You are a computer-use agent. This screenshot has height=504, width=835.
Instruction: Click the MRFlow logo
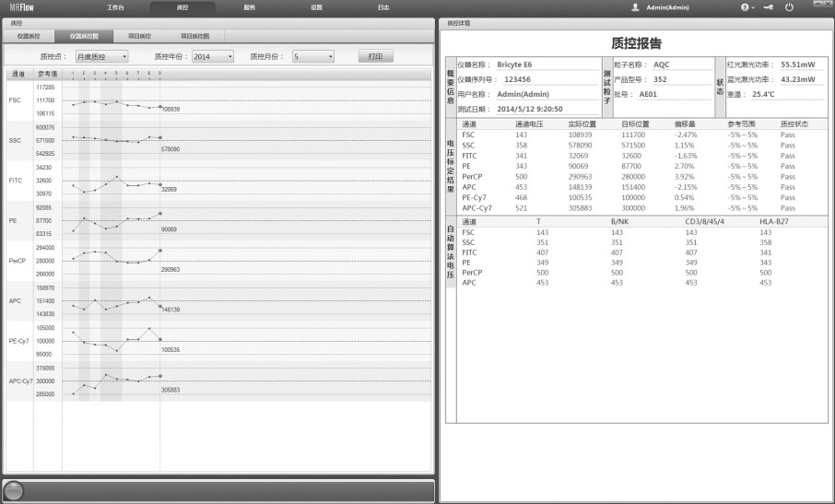tap(21, 7)
